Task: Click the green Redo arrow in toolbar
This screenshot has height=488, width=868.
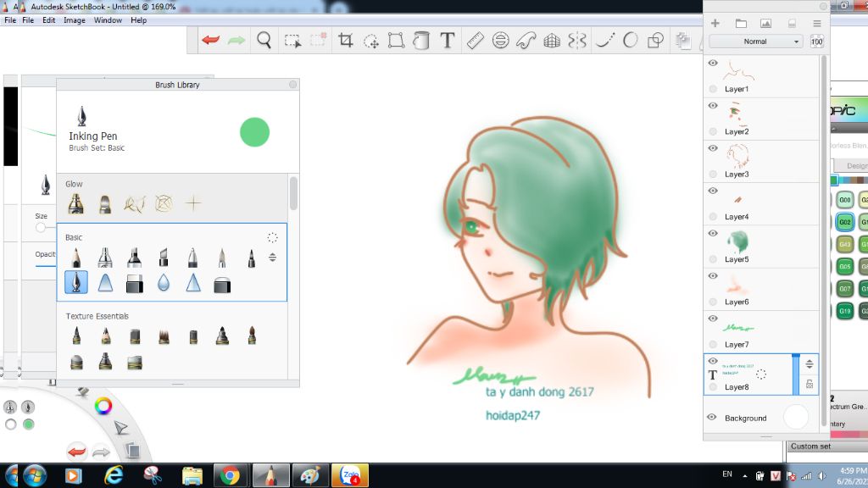Action: pyautogui.click(x=236, y=41)
